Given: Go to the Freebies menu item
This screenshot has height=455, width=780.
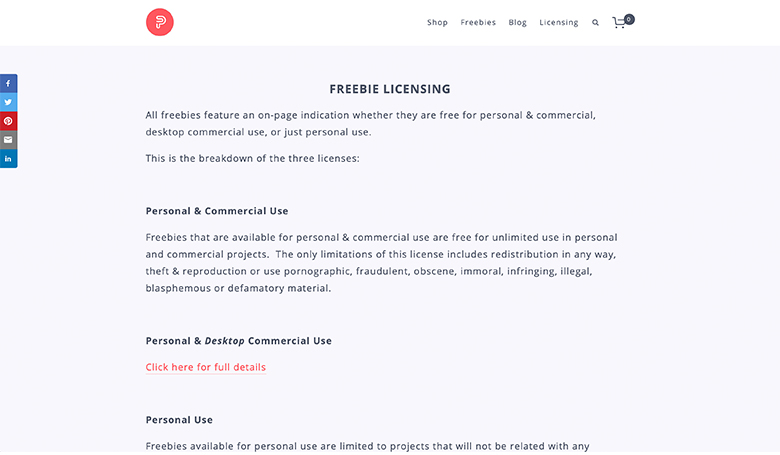Looking at the screenshot, I should [478, 22].
